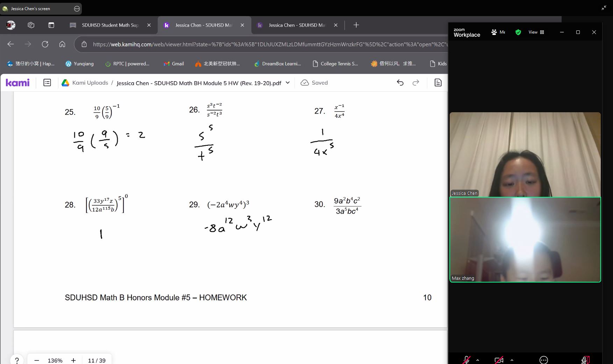This screenshot has width=613, height=364.
Task: Click the browser profile avatar icon
Action: [11, 25]
